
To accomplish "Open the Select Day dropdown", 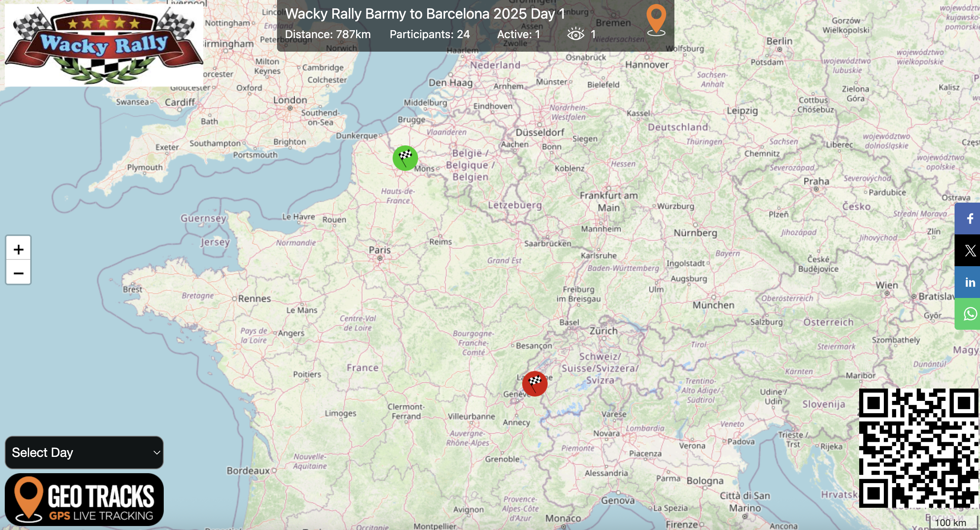I will click(x=84, y=453).
